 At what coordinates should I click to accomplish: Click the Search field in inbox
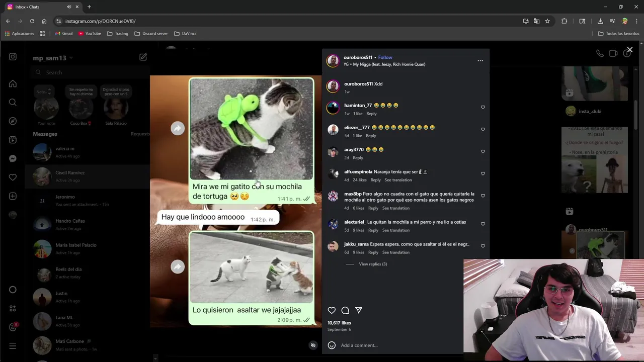(x=90, y=72)
